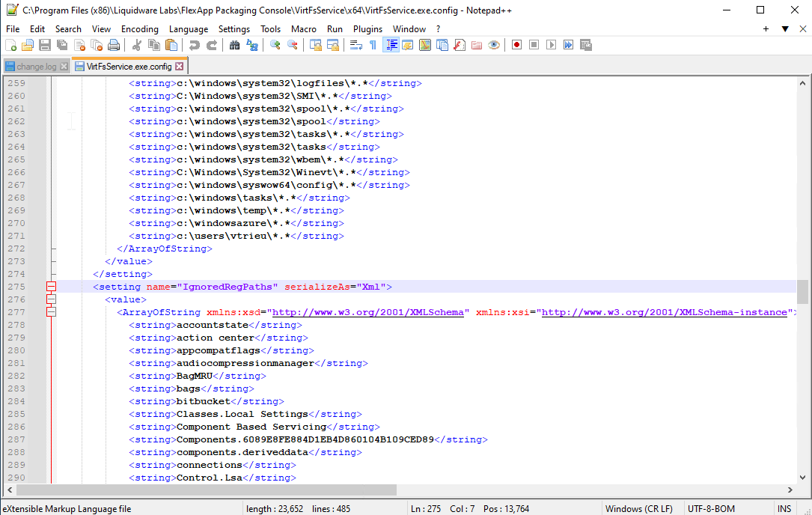Click the vertical scrollbar thumb
Image resolution: width=812 pixels, height=515 pixels.
(802, 292)
